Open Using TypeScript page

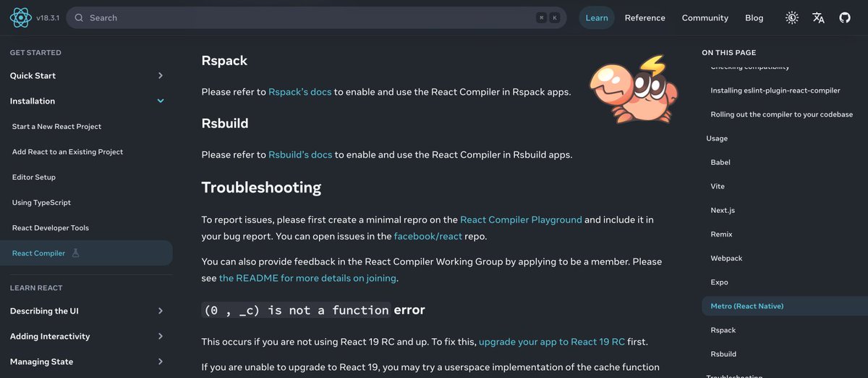[41, 202]
